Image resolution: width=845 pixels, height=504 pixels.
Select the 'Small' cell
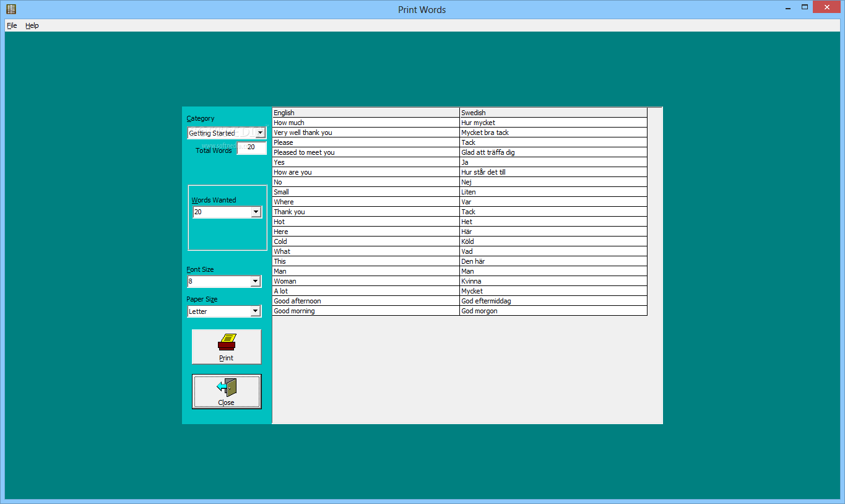click(366, 192)
